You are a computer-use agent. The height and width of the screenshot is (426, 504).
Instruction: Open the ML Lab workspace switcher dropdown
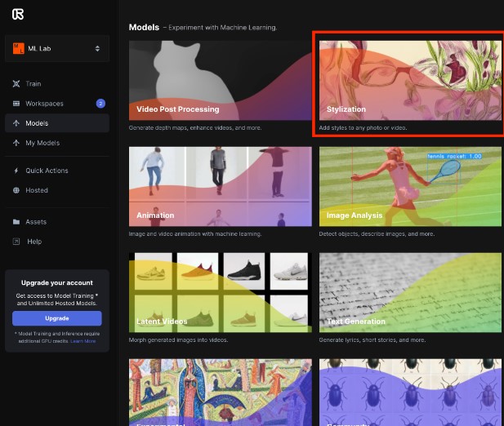tap(57, 48)
